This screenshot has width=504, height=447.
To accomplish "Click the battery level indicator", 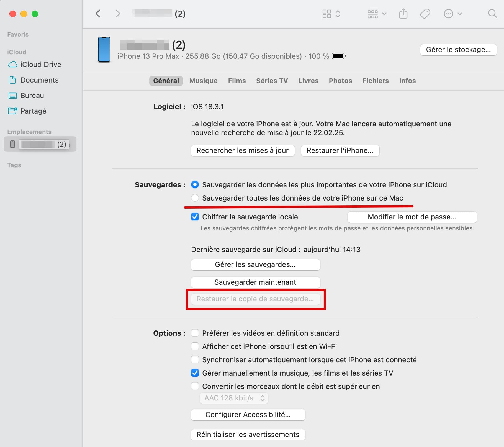I will [339, 56].
